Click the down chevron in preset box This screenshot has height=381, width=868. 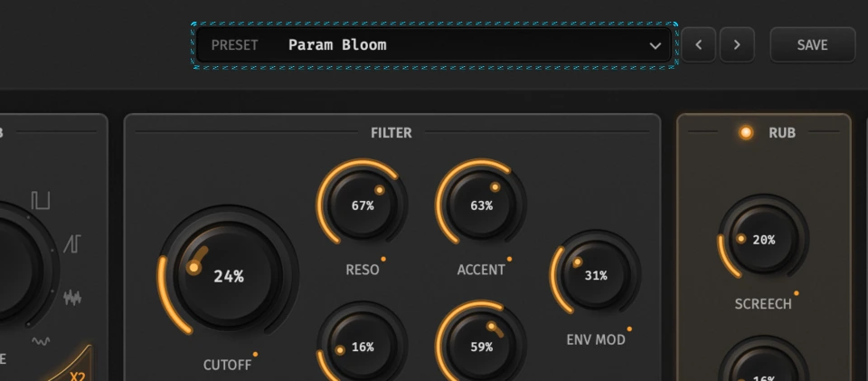click(x=656, y=45)
